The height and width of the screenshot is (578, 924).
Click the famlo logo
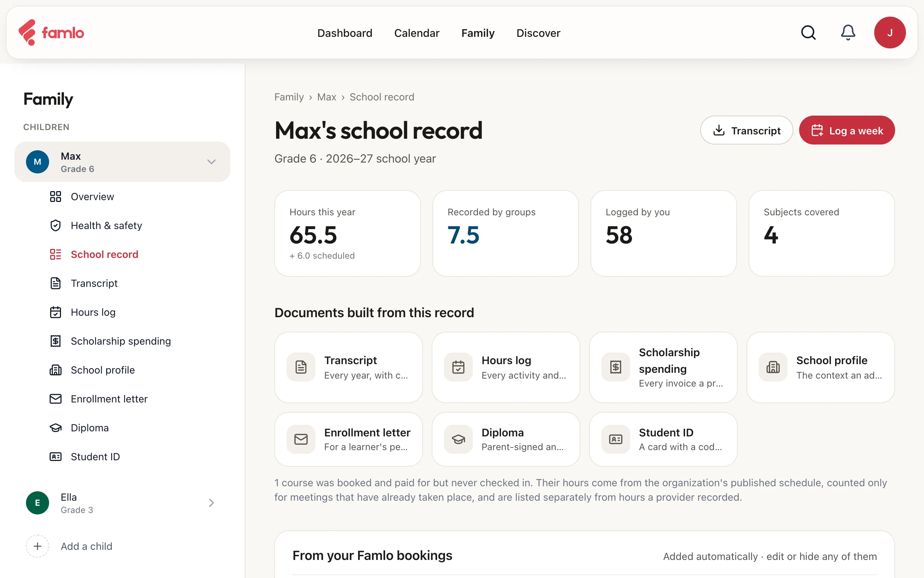[51, 33]
